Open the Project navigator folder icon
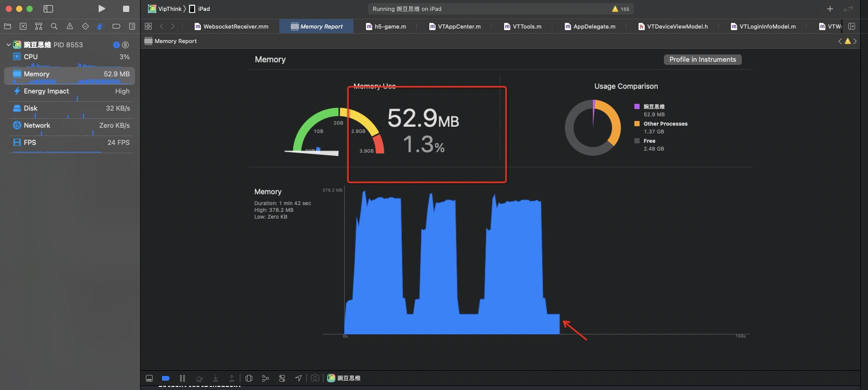Image resolution: width=868 pixels, height=390 pixels. coord(7,26)
